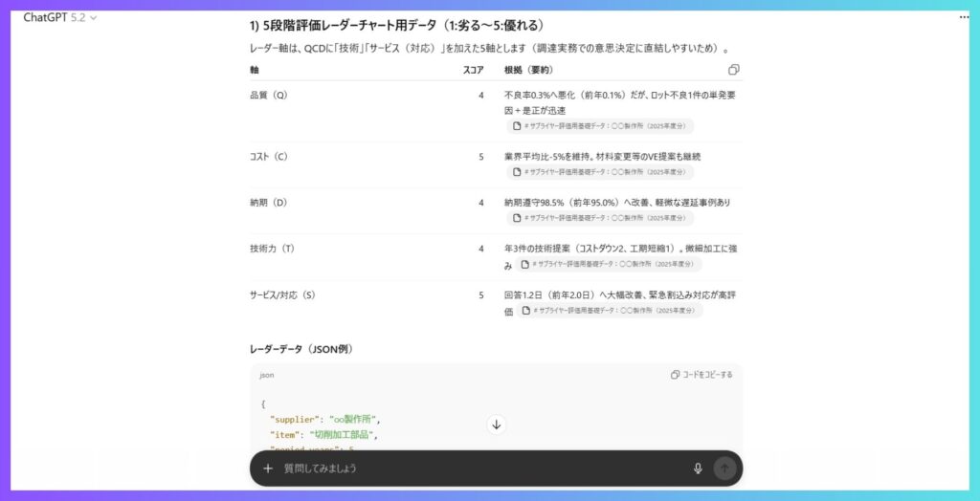Click the スコア column header
980x501 pixels.
[x=473, y=70]
